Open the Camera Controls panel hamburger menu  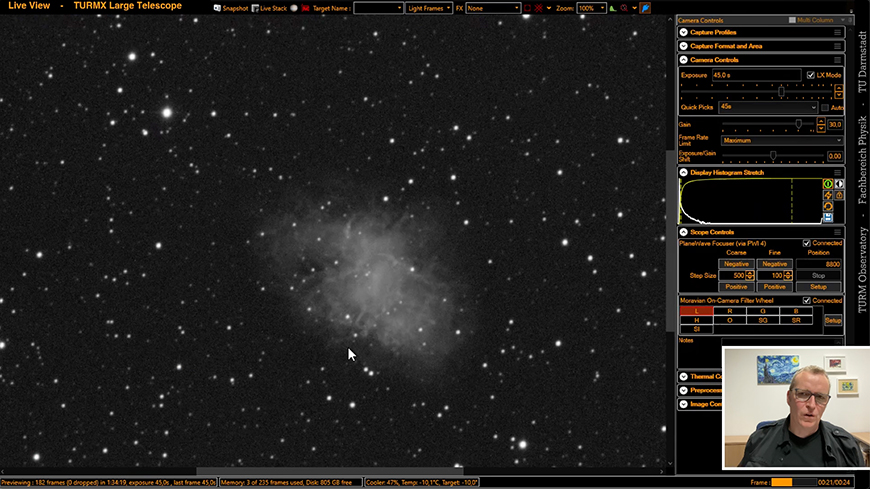click(x=838, y=60)
